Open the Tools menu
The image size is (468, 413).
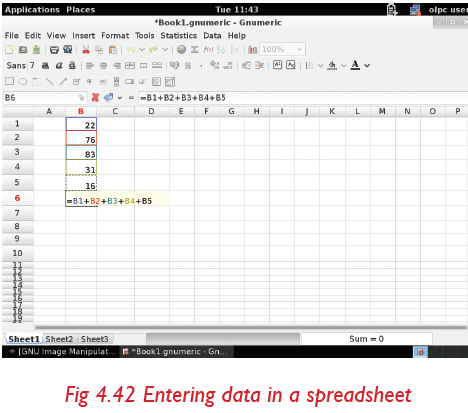coord(145,36)
